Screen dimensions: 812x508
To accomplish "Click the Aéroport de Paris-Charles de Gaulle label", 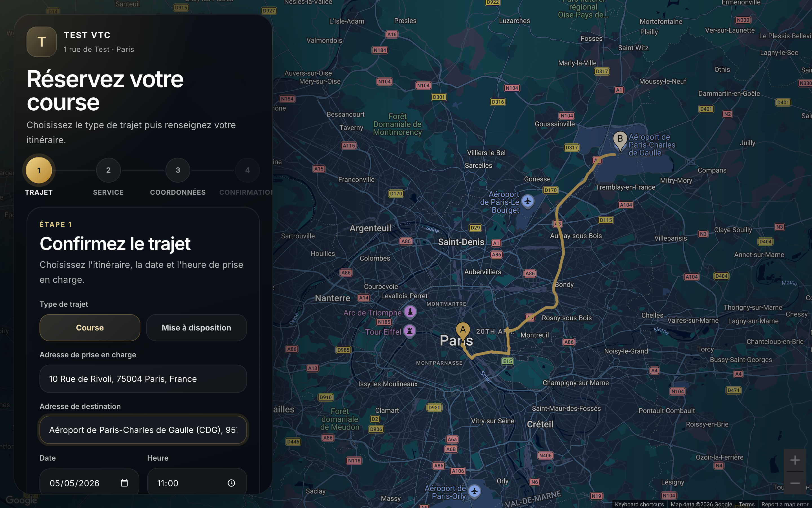I will pyautogui.click(x=652, y=145).
